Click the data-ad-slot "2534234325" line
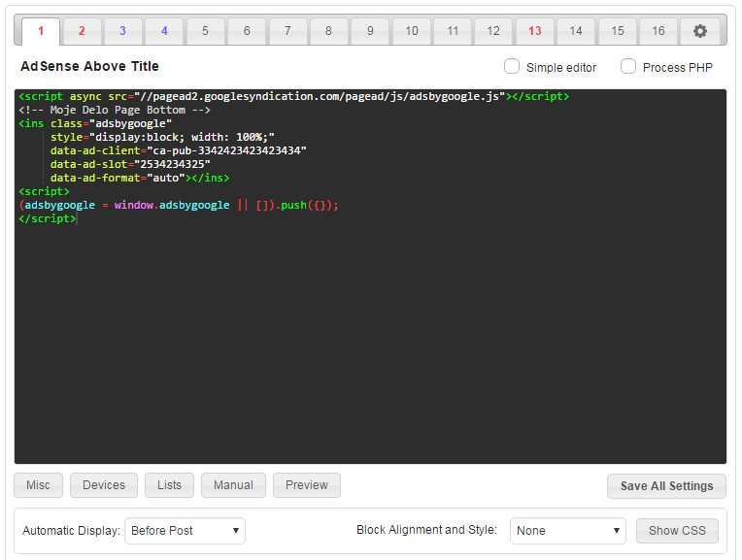742x560 pixels. pyautogui.click(x=130, y=165)
